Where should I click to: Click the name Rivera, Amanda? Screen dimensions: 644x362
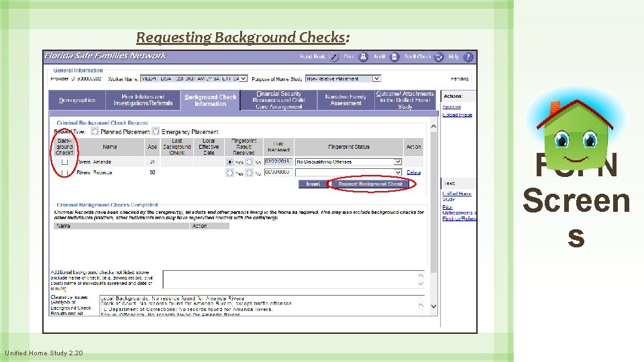94,162
